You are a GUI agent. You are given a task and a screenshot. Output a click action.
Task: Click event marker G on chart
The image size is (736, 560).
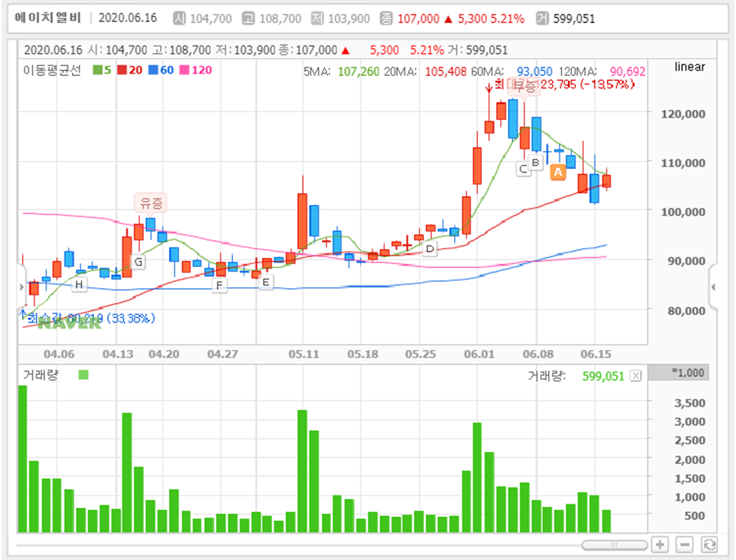(139, 262)
